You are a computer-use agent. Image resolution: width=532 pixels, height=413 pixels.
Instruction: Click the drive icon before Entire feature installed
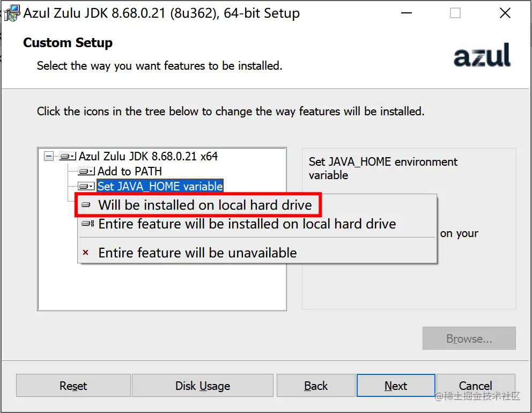coord(87,224)
